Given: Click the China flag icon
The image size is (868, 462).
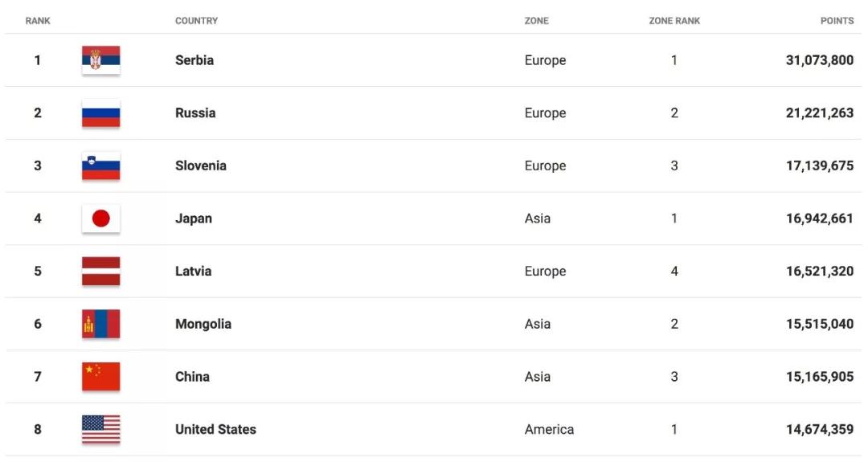Looking at the screenshot, I should [100, 377].
